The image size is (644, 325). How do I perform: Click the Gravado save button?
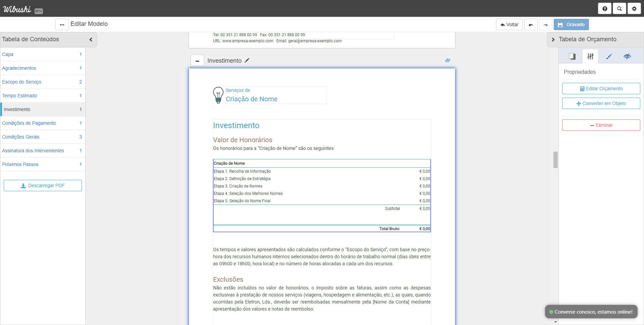click(571, 24)
